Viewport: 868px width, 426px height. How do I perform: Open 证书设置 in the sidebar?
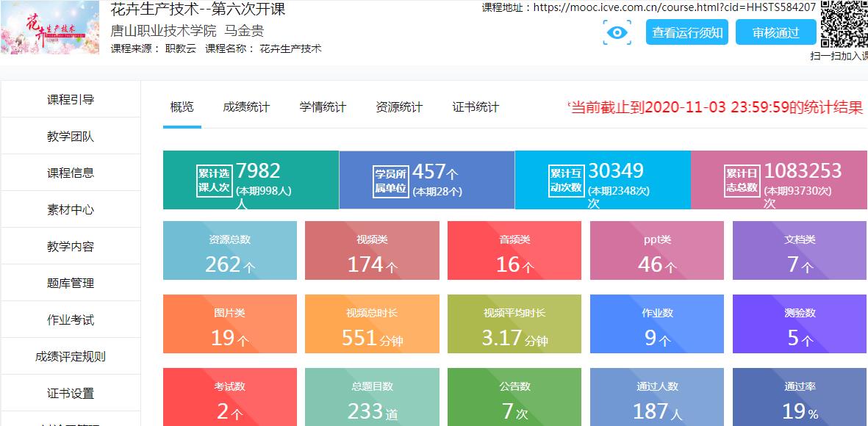coord(71,394)
